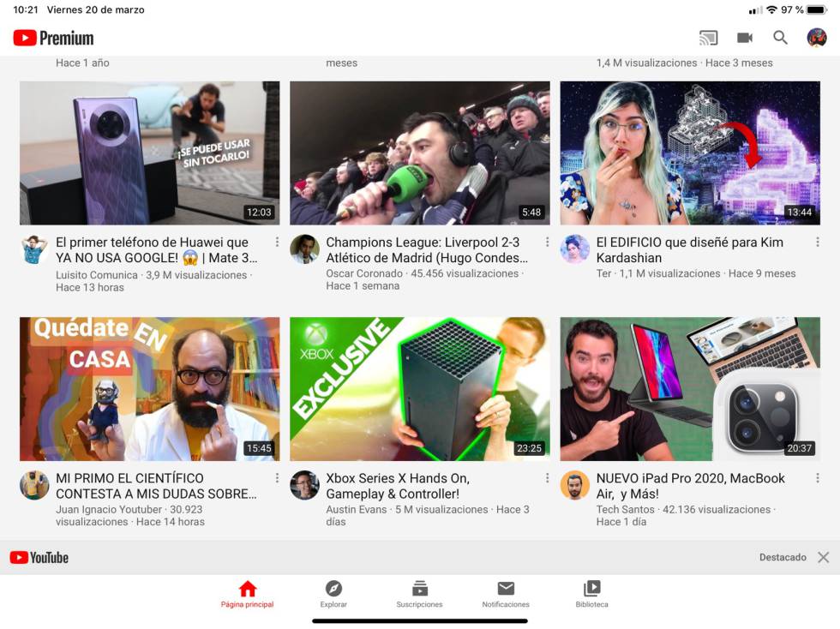Open options menu for Champions League video
The height and width of the screenshot is (629, 840).
coord(547,243)
